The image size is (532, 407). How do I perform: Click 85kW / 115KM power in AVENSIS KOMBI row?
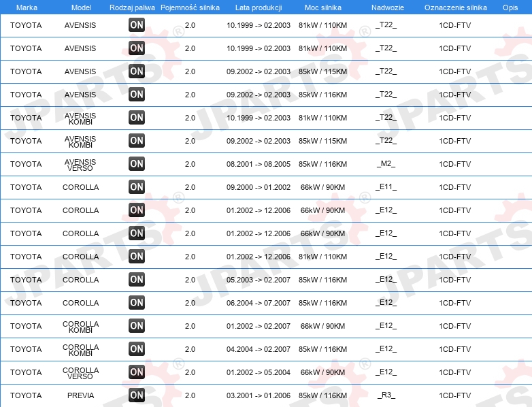pyautogui.click(x=322, y=141)
